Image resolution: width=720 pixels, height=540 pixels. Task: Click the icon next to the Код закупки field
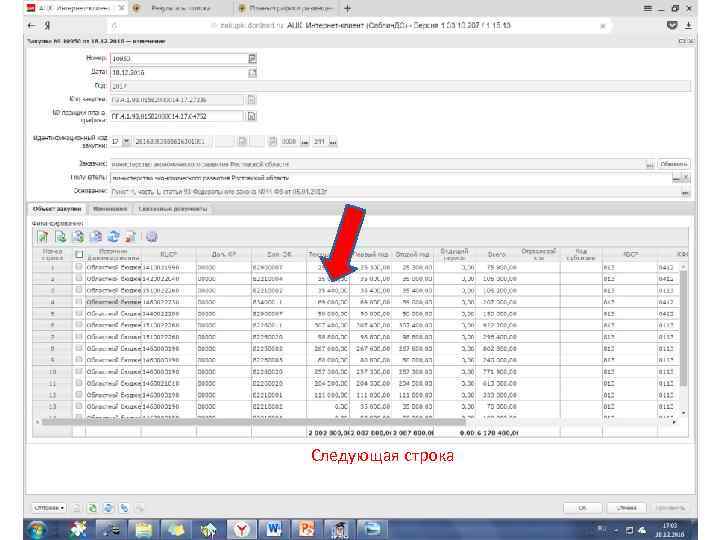point(252,100)
